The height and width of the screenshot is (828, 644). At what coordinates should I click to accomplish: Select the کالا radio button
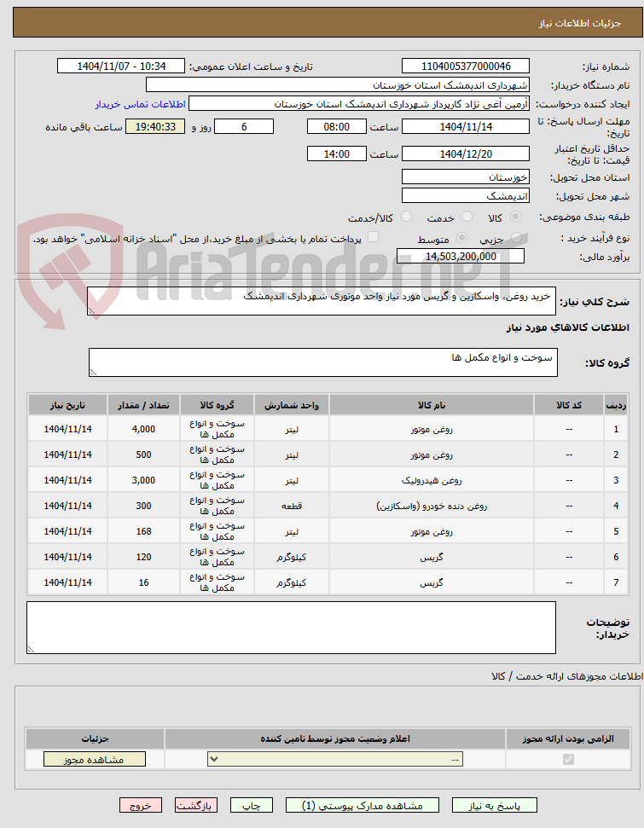point(515,217)
